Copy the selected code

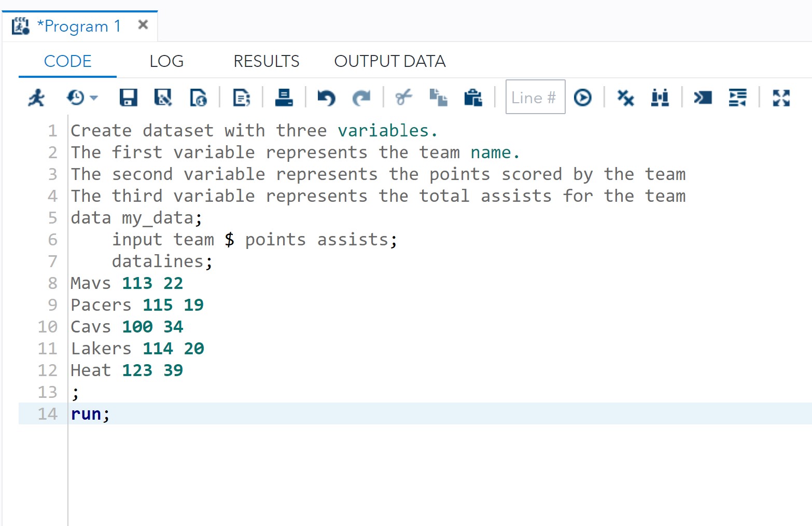[x=439, y=97]
